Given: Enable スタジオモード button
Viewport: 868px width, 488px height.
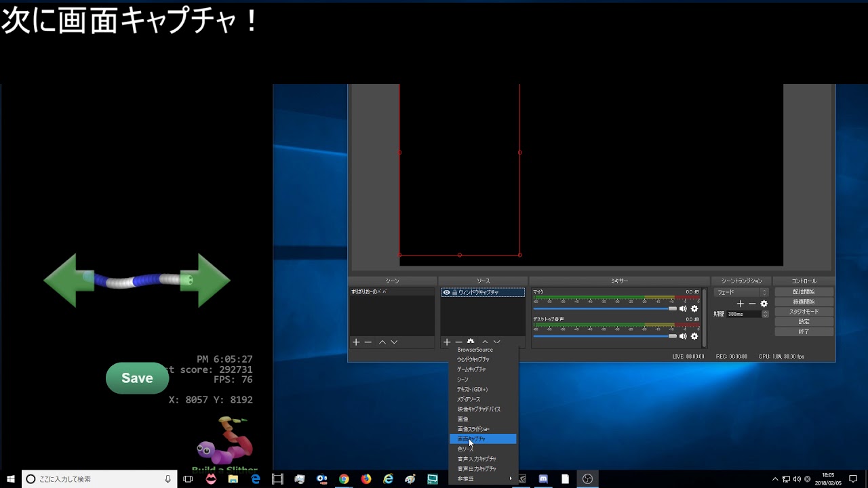Looking at the screenshot, I should [804, 312].
